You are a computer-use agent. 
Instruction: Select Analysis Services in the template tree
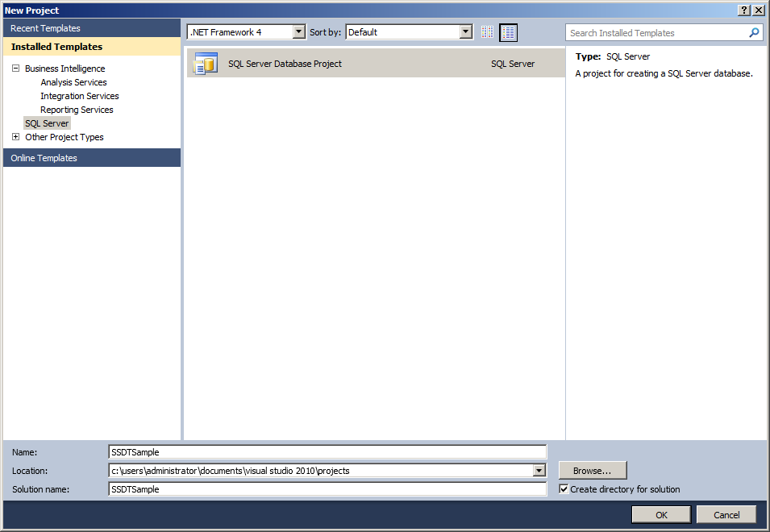(73, 82)
